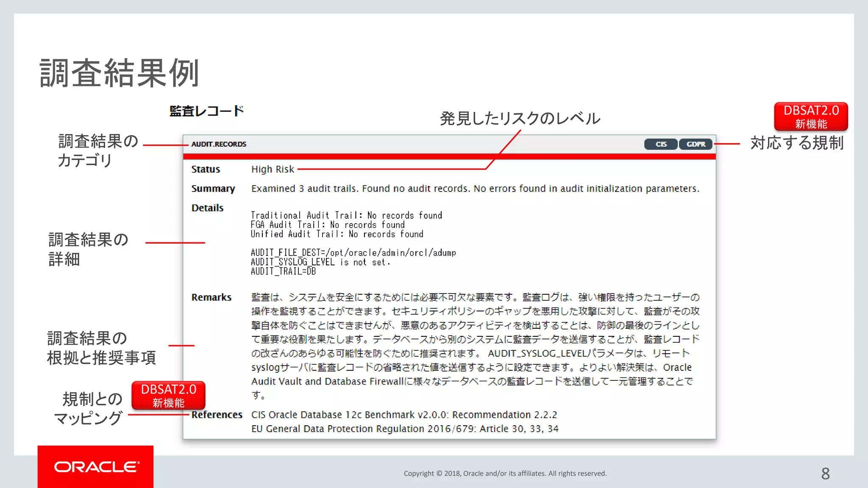The height and width of the screenshot is (488, 868).
Task: Click the Remarks line starting 'Audit Vault and Database Firewall'
Action: pyautogui.click(x=472, y=381)
